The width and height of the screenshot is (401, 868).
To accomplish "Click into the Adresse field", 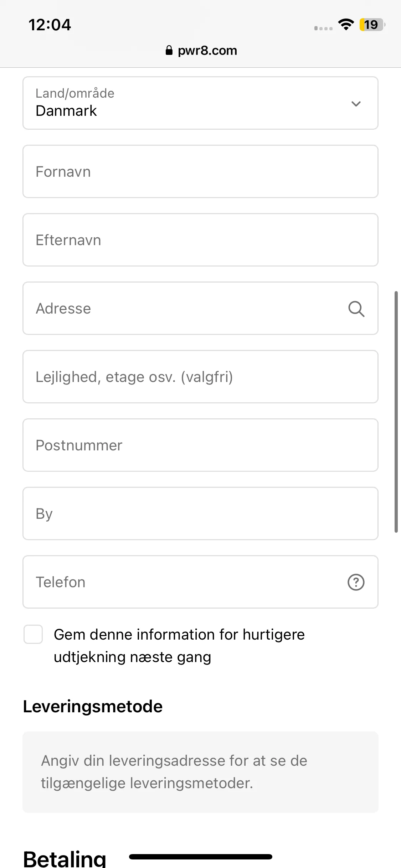I will 200,308.
